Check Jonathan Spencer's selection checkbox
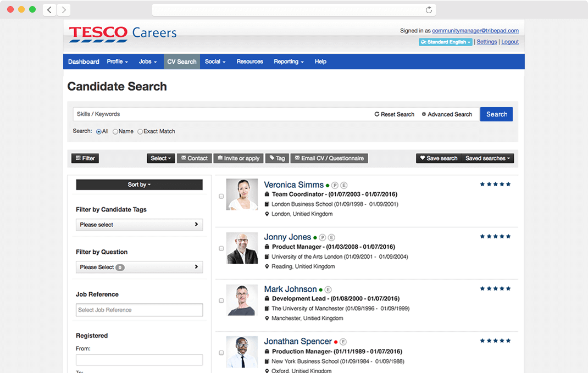This screenshot has width=588, height=373. 221,353
